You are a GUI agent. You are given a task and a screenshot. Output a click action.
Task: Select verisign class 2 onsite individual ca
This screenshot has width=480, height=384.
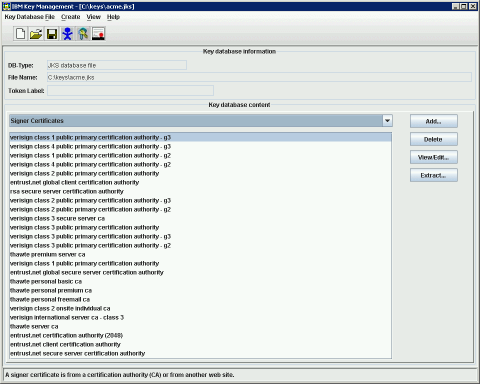[200, 308]
